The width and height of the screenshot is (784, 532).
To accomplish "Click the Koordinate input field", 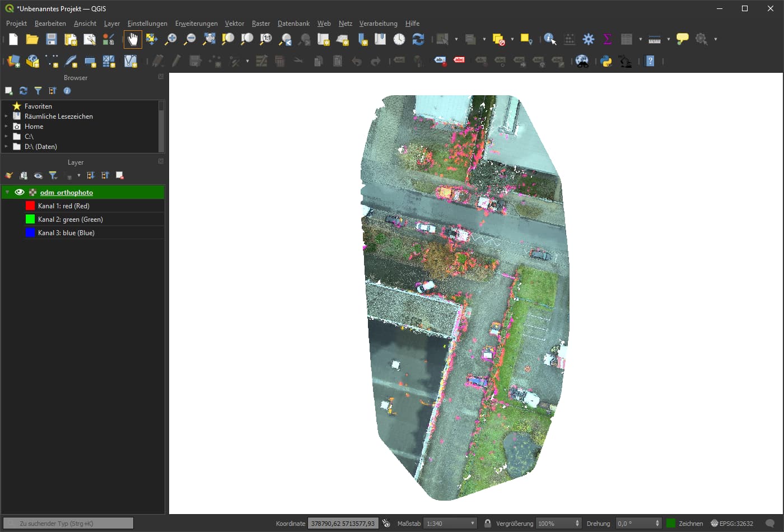I will click(x=343, y=524).
